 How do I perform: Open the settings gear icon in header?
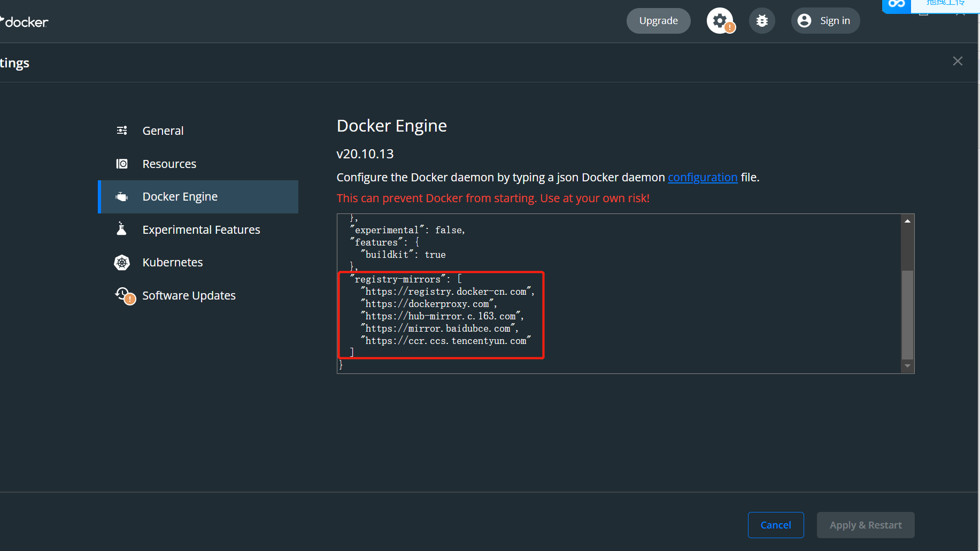tap(720, 21)
